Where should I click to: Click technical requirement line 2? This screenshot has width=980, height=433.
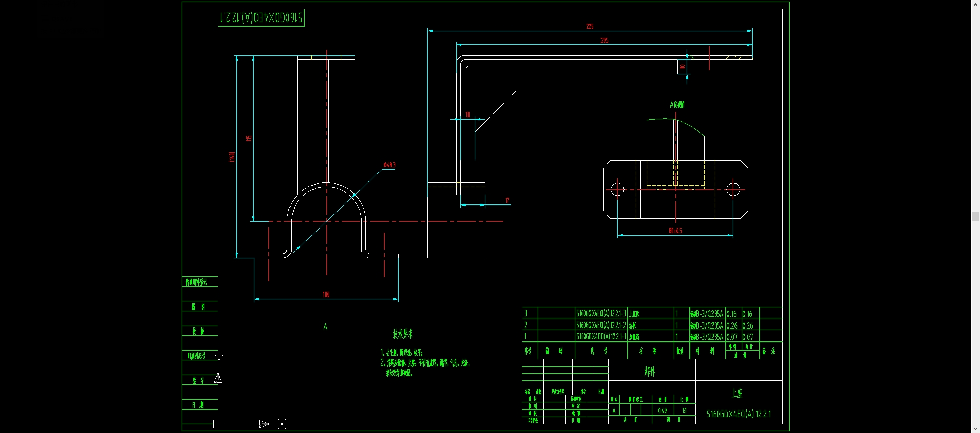coord(425,362)
